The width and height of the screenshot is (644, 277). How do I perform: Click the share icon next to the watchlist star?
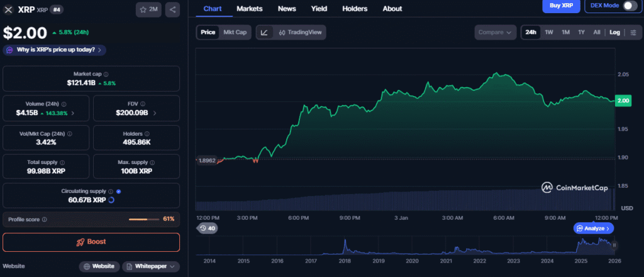point(172,9)
